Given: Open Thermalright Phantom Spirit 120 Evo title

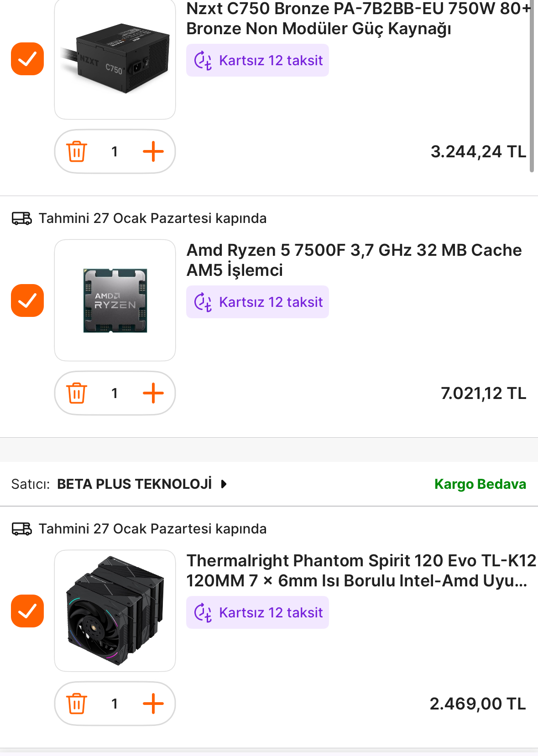Looking at the screenshot, I should (360, 570).
